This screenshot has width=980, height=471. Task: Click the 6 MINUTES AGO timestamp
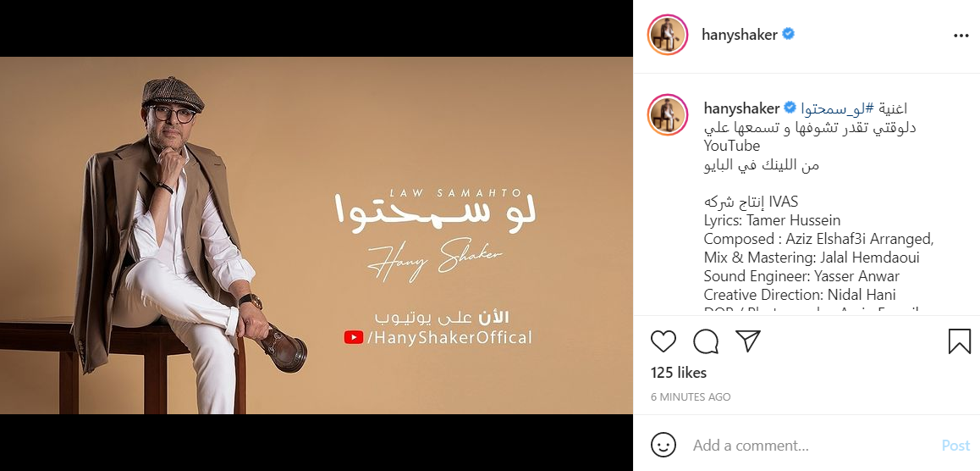(x=691, y=396)
